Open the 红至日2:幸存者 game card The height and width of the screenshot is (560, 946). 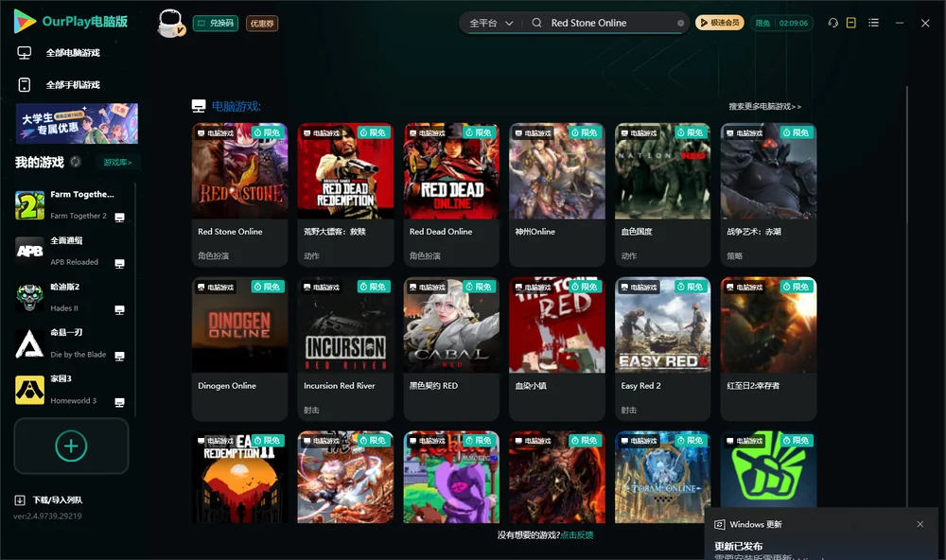(x=768, y=349)
